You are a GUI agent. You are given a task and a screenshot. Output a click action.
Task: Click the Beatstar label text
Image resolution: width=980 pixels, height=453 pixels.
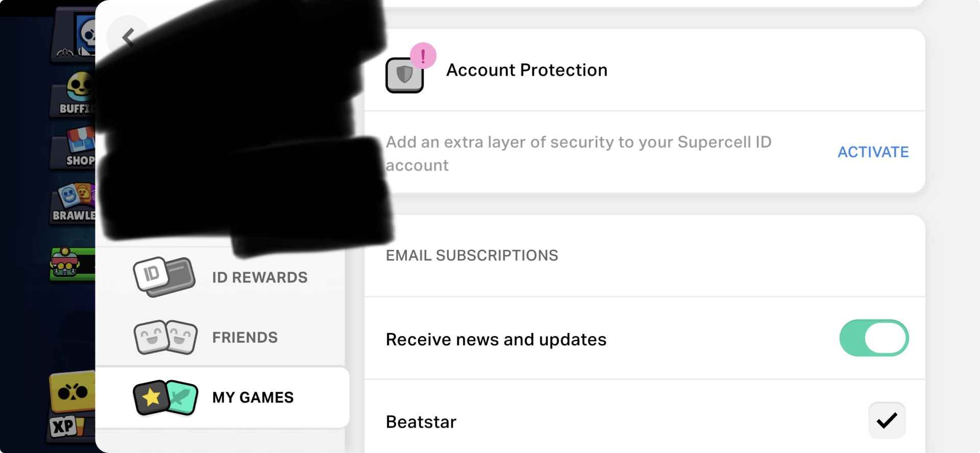(421, 422)
